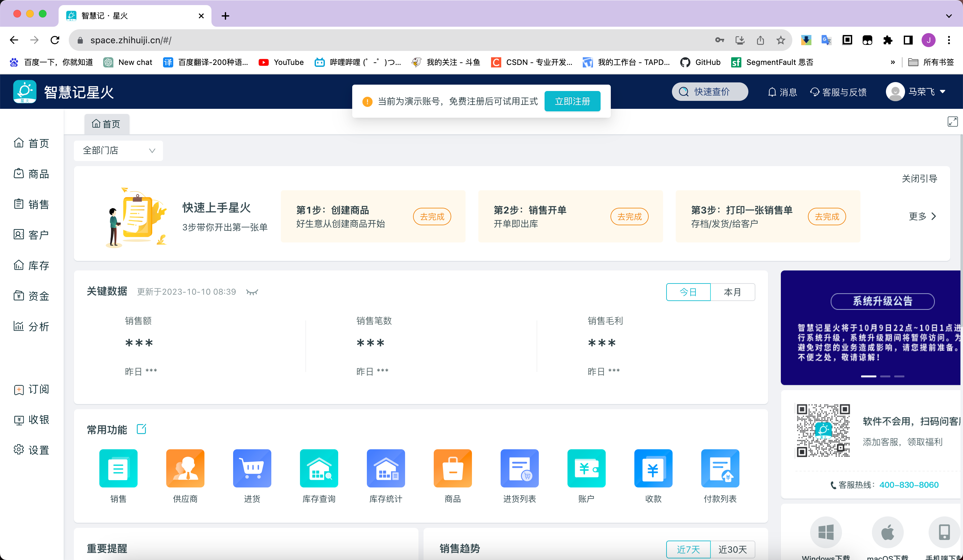Click 去完成 for 销售开单 step
This screenshot has height=560, width=963.
click(629, 216)
